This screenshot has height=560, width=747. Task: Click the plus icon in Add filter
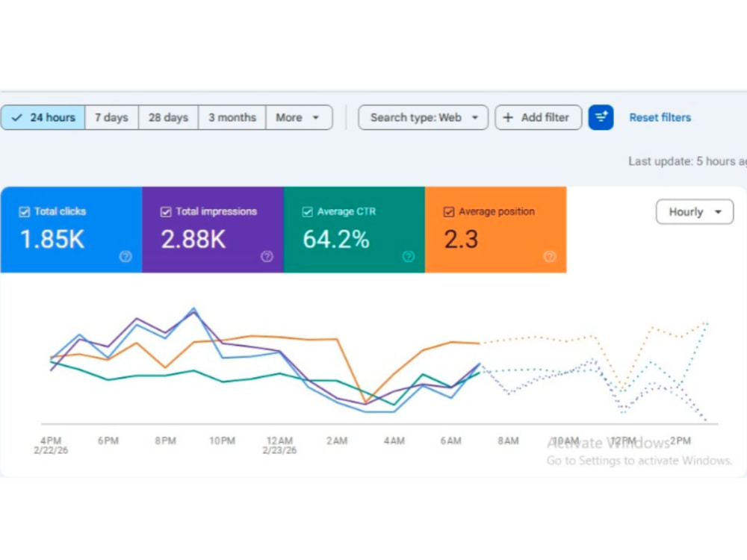click(x=508, y=117)
